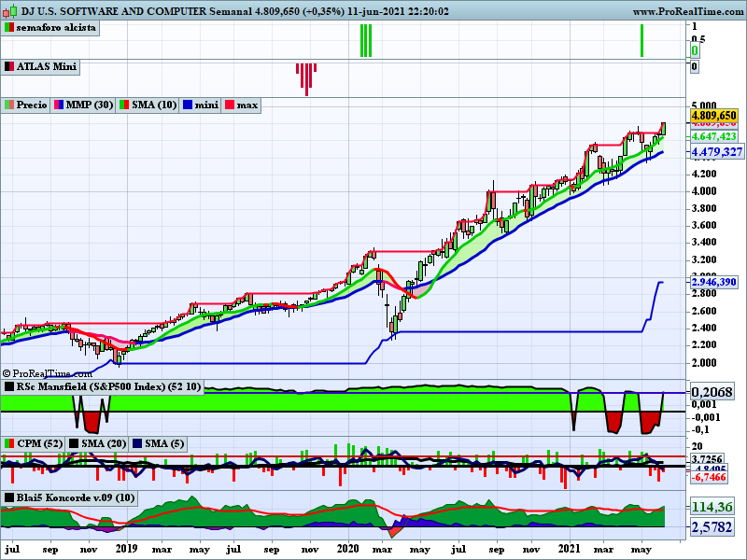747x560 pixels.
Task: Click the SMA (5) navy icon
Action: [137, 444]
